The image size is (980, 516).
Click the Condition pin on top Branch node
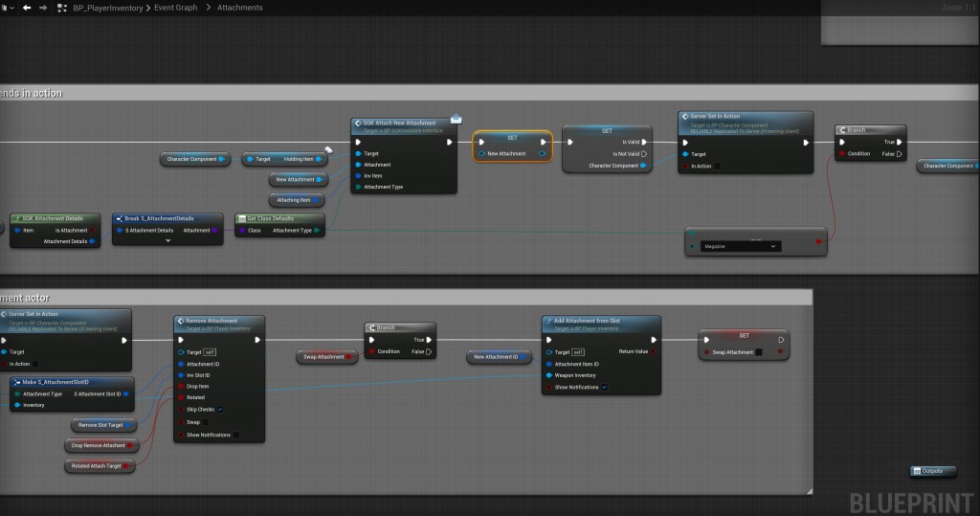point(842,153)
